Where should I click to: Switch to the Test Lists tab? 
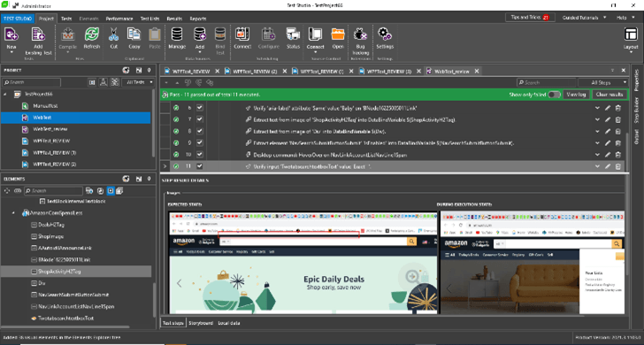149,19
